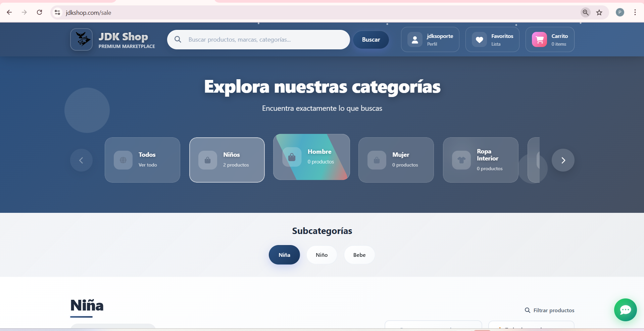
Task: Open the jdksoporte profile icon
Action: pyautogui.click(x=415, y=40)
